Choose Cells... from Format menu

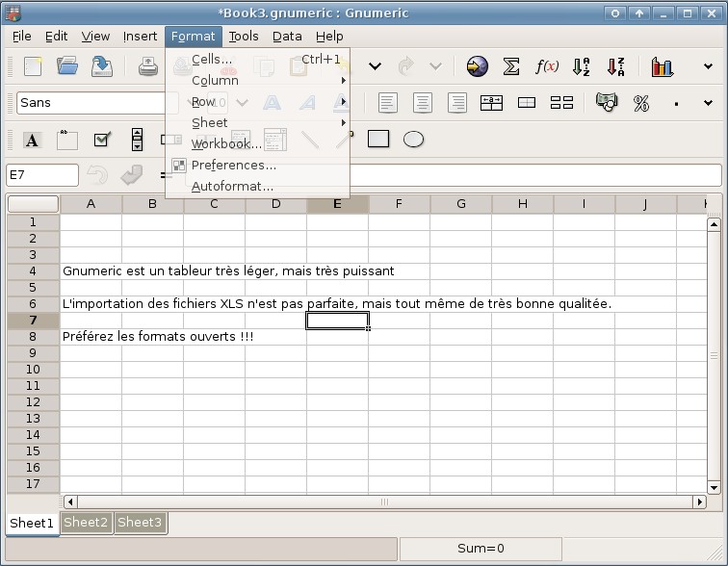point(257,60)
